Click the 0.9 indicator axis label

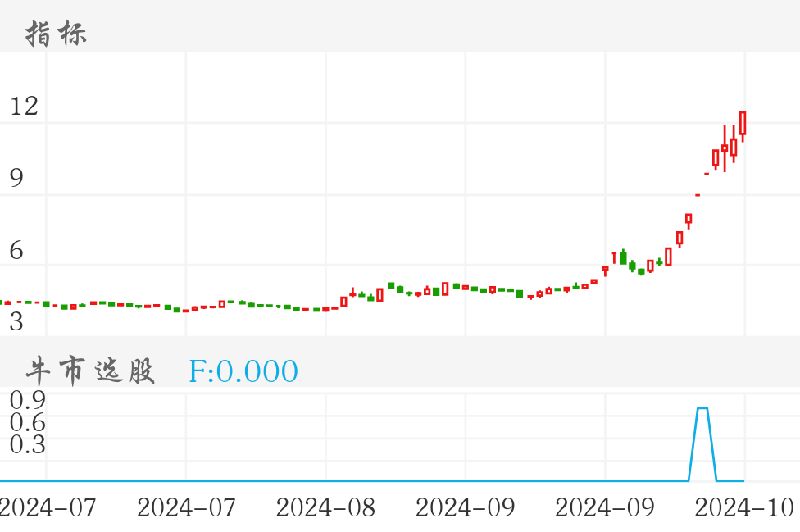27,400
